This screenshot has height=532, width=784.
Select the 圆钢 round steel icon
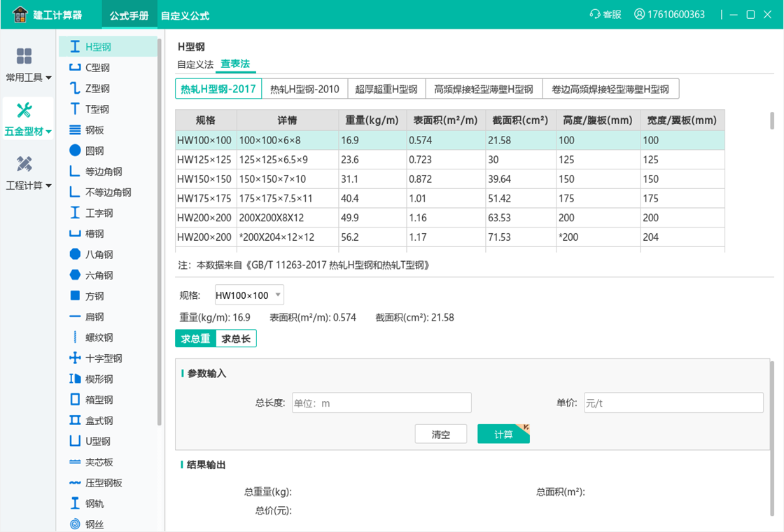(74, 150)
